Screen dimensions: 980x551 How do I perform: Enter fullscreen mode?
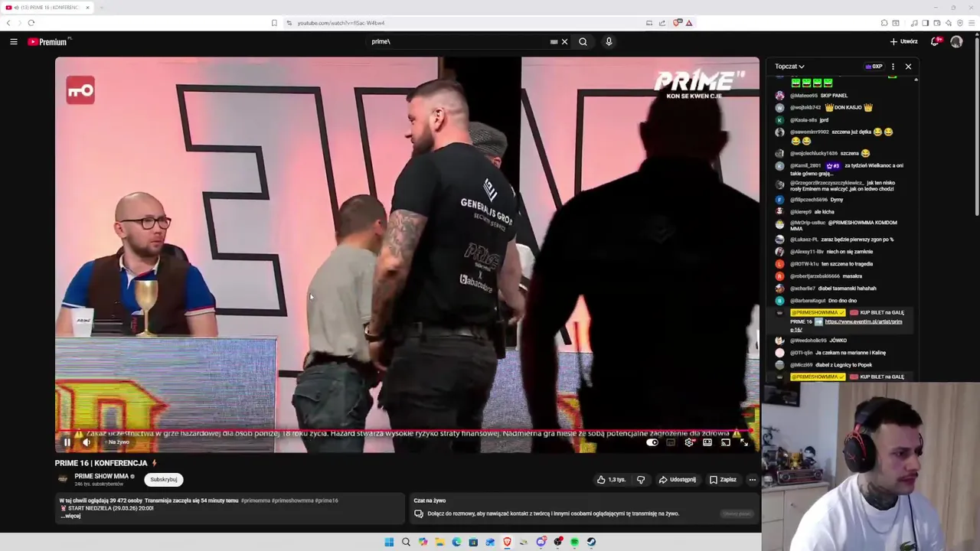point(744,442)
